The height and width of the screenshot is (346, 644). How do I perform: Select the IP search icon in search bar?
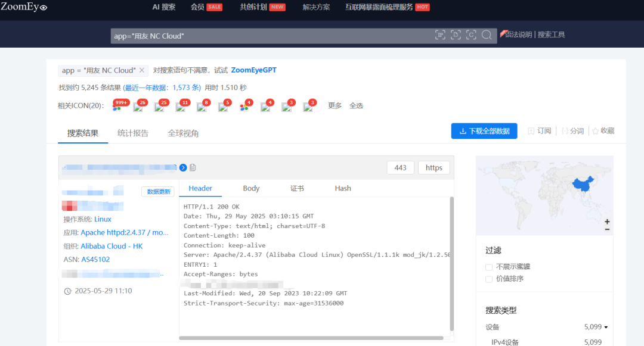440,35
